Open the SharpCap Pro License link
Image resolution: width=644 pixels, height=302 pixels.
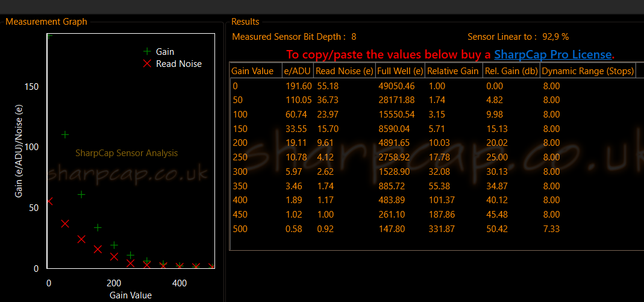pos(553,55)
